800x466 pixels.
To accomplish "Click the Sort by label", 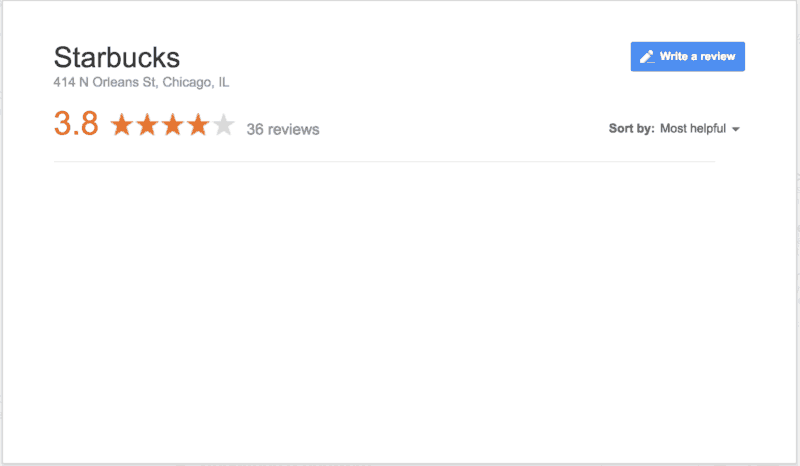I will (631, 129).
